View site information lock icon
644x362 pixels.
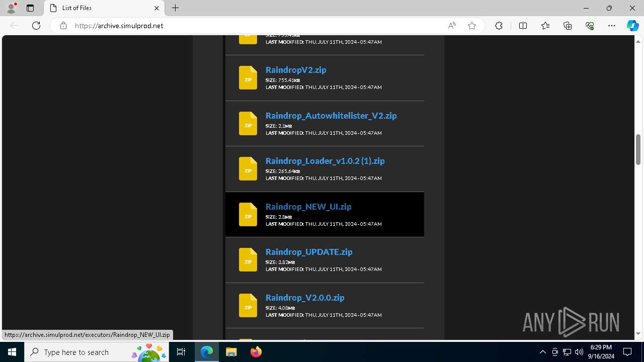point(63,26)
